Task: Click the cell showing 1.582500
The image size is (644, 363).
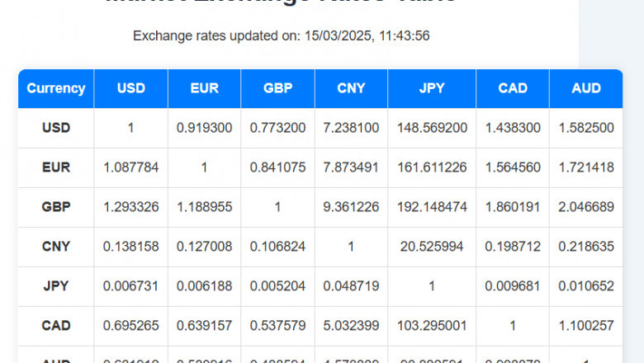Action: pos(586,128)
